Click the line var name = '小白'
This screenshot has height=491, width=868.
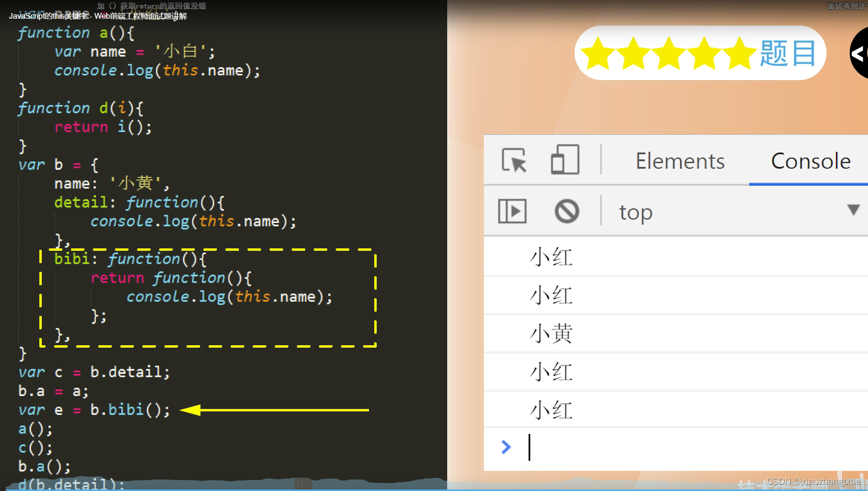[134, 51]
